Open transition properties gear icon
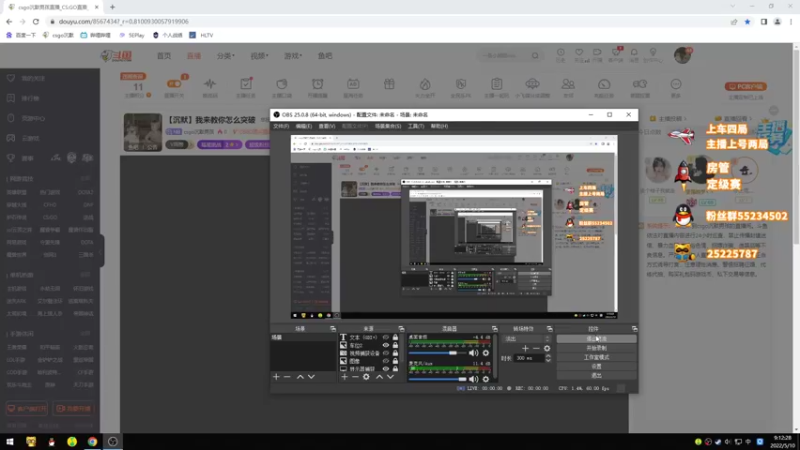Screen dimensions: 800x450 tap(547, 348)
